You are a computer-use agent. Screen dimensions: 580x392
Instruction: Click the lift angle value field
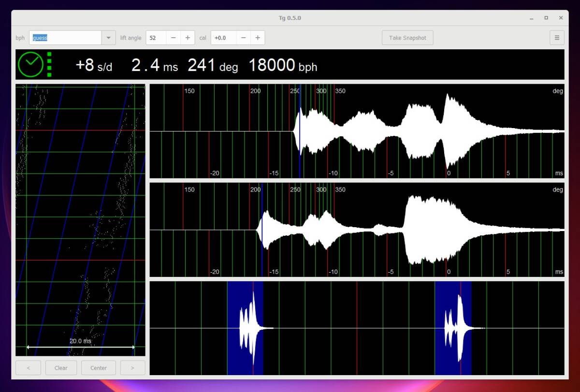156,38
